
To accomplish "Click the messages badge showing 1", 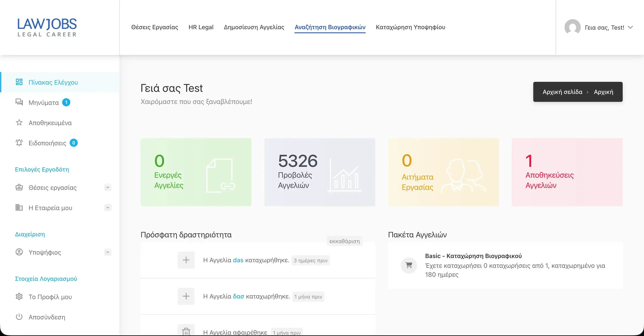I will coord(66,102).
